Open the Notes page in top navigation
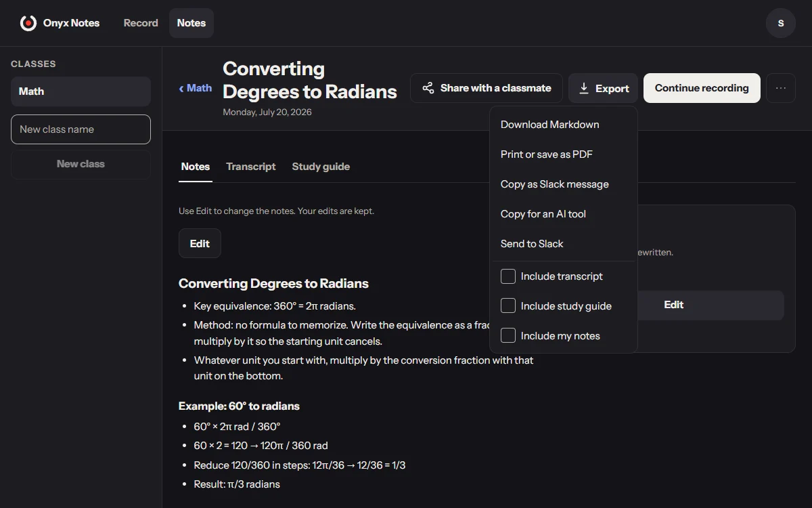Viewport: 812px width, 508px height. [191, 23]
